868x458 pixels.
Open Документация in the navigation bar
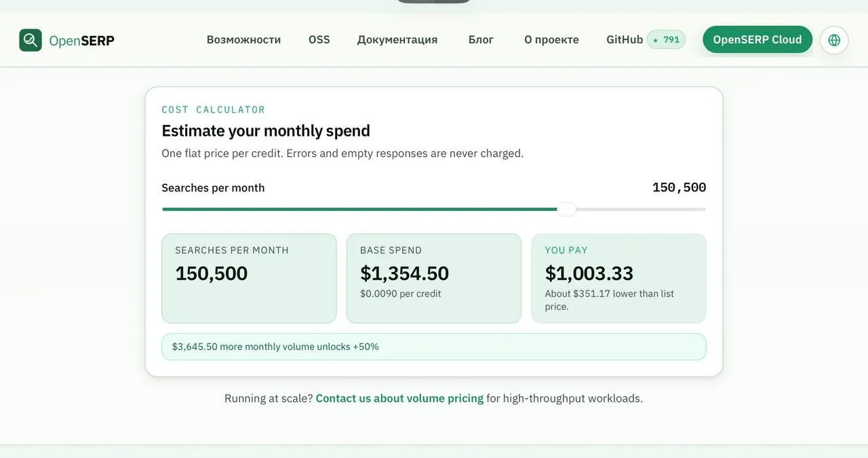click(x=397, y=39)
